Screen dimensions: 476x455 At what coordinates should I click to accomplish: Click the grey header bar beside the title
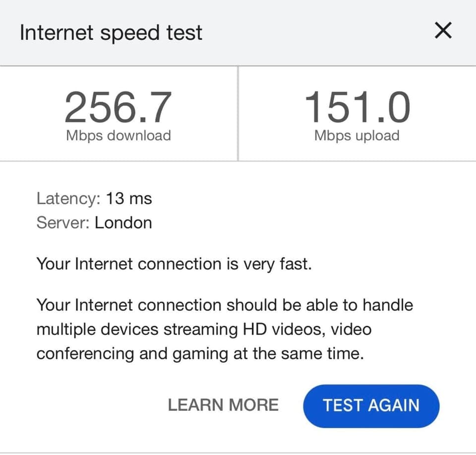(317, 33)
